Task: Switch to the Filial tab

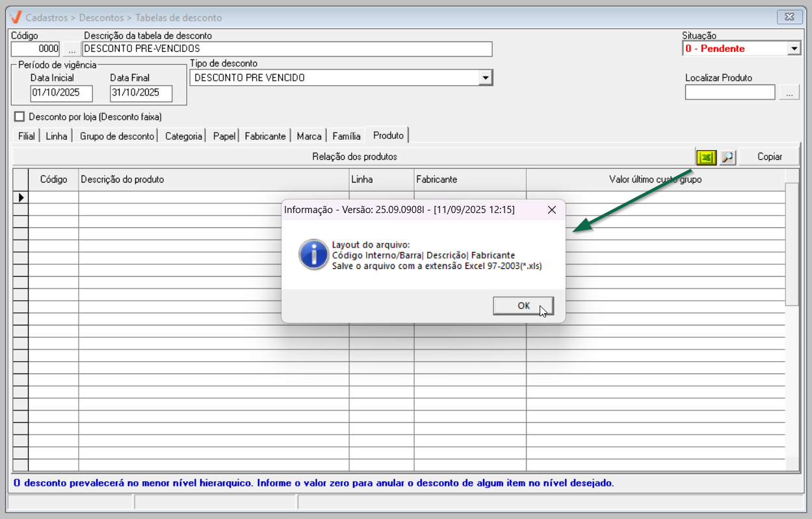Action: [x=27, y=136]
